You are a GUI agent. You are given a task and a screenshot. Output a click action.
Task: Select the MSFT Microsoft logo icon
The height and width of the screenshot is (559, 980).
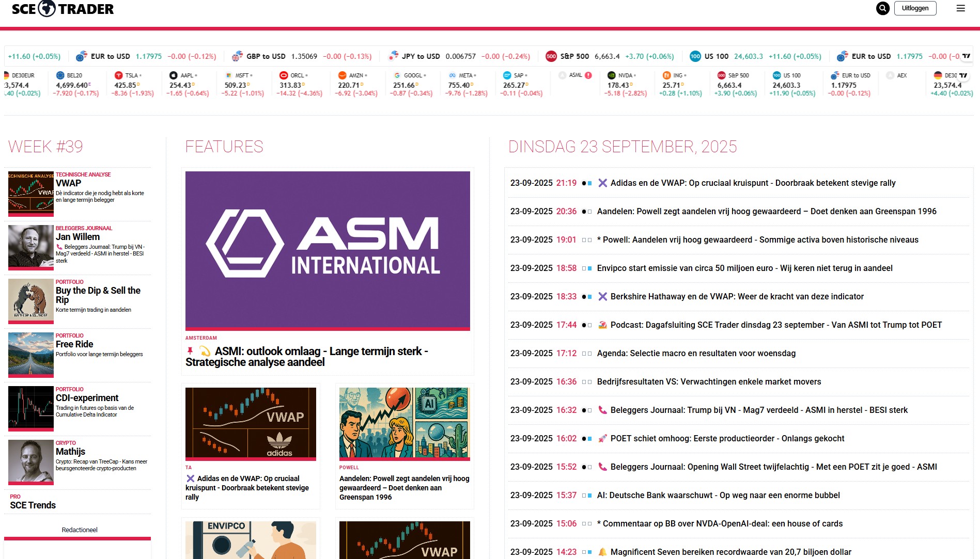228,75
